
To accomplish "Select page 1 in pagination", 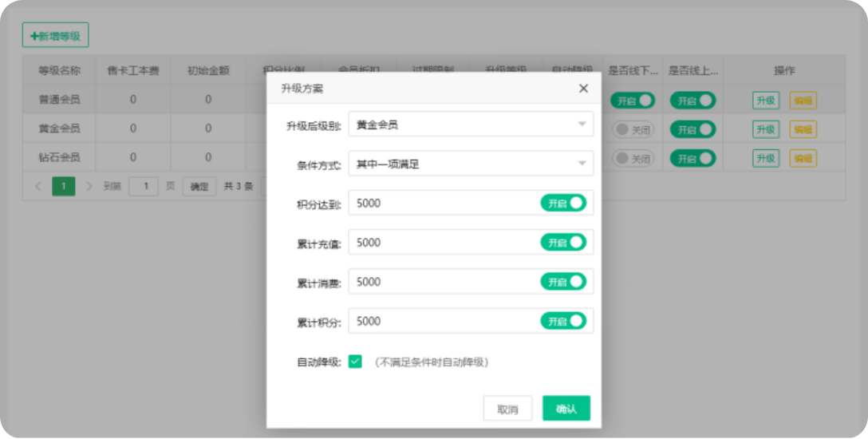I will [64, 186].
